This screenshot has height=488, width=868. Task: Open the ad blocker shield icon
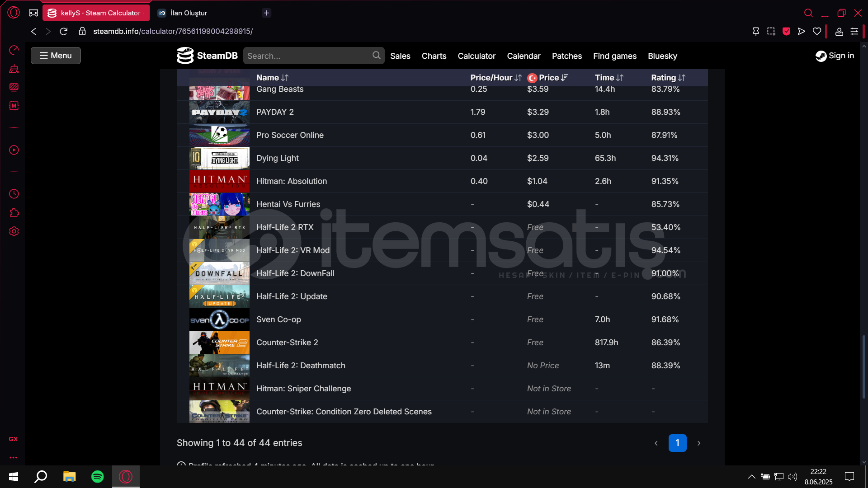click(787, 31)
